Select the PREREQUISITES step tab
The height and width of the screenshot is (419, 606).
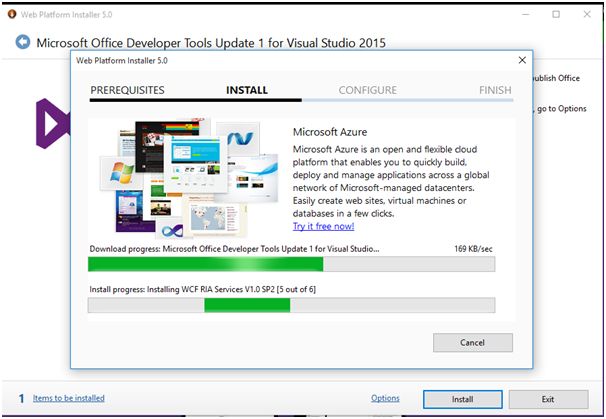[127, 90]
